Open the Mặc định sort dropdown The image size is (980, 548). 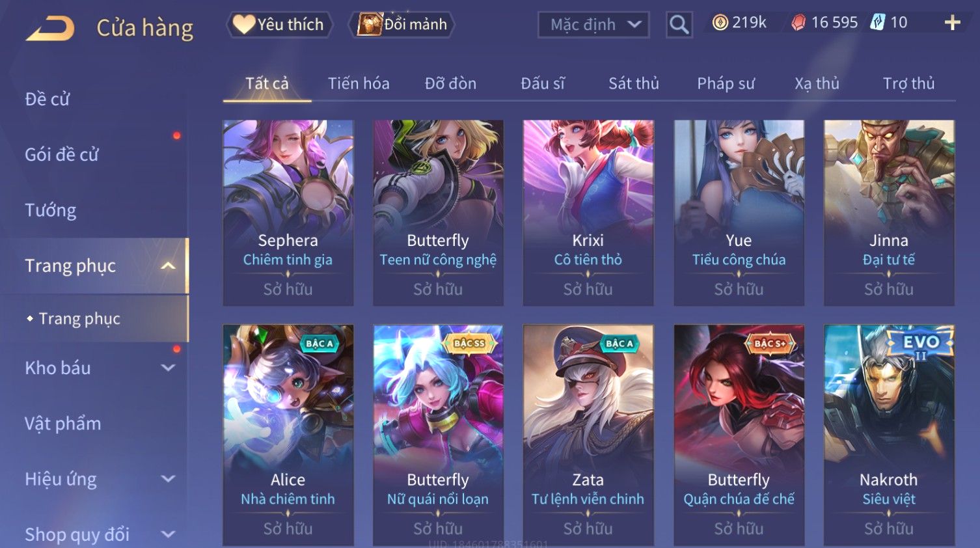point(593,25)
